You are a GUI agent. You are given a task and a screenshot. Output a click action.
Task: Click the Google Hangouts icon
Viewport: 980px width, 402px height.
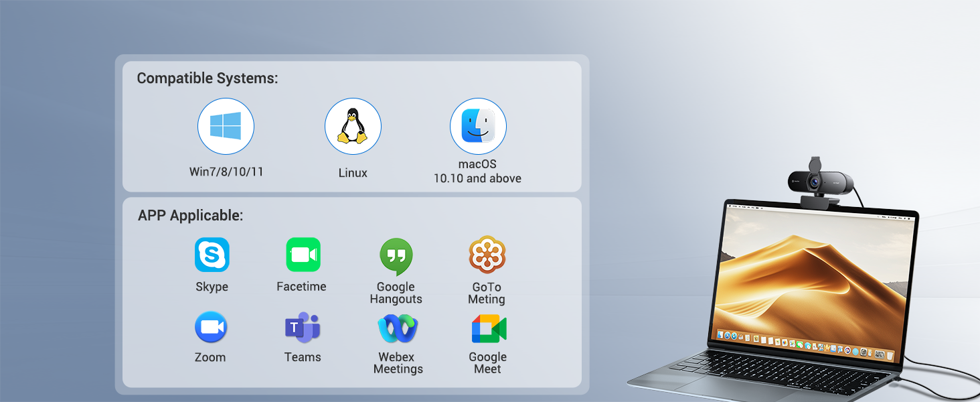pos(396,257)
